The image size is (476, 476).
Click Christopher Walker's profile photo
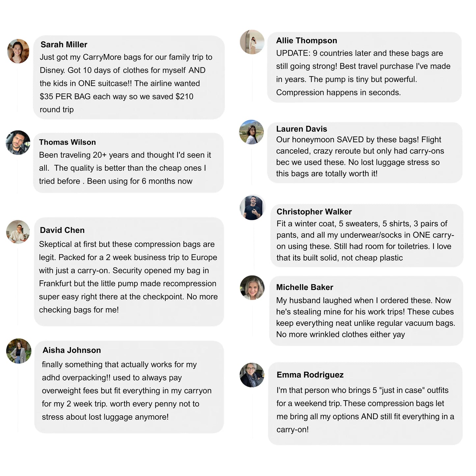(252, 208)
